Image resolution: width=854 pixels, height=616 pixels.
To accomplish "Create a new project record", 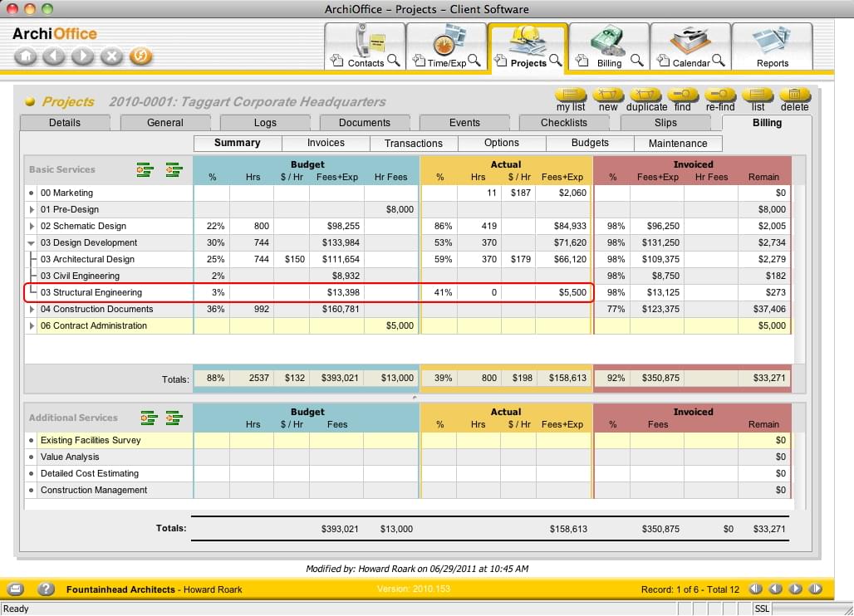I will (608, 100).
